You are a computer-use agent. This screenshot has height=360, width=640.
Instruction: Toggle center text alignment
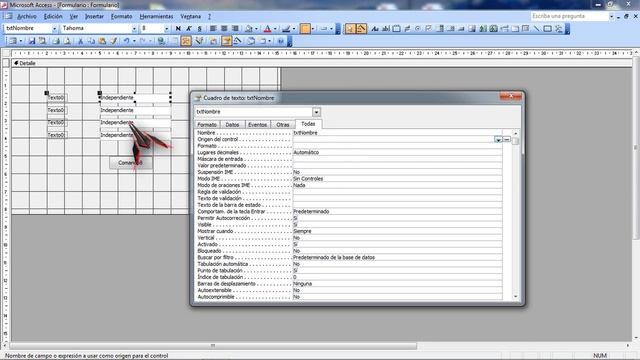pos(224,29)
